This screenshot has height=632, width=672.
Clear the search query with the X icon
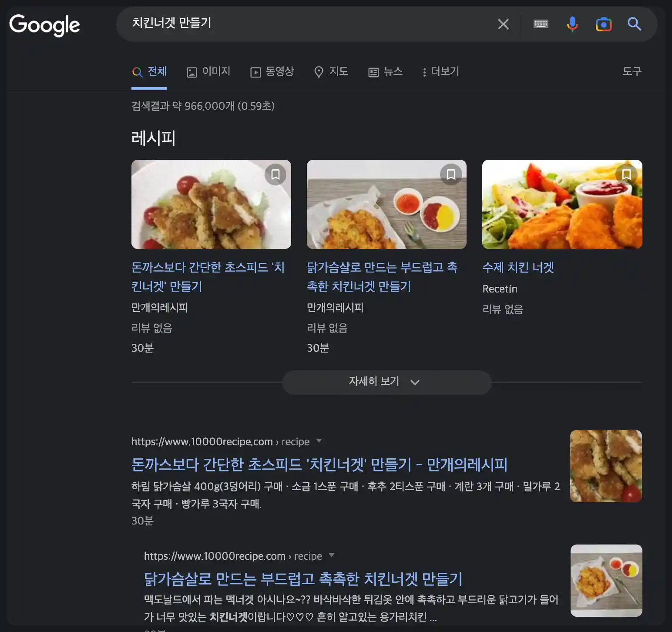pos(503,24)
